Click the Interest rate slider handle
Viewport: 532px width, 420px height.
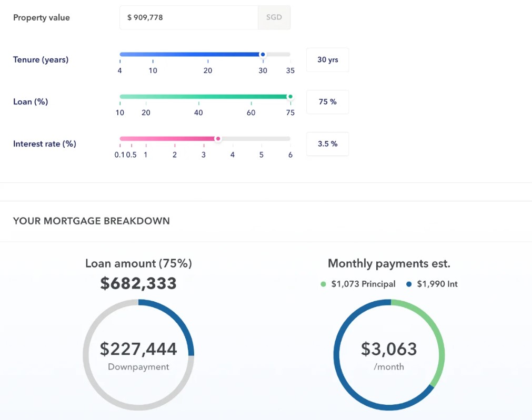218,139
